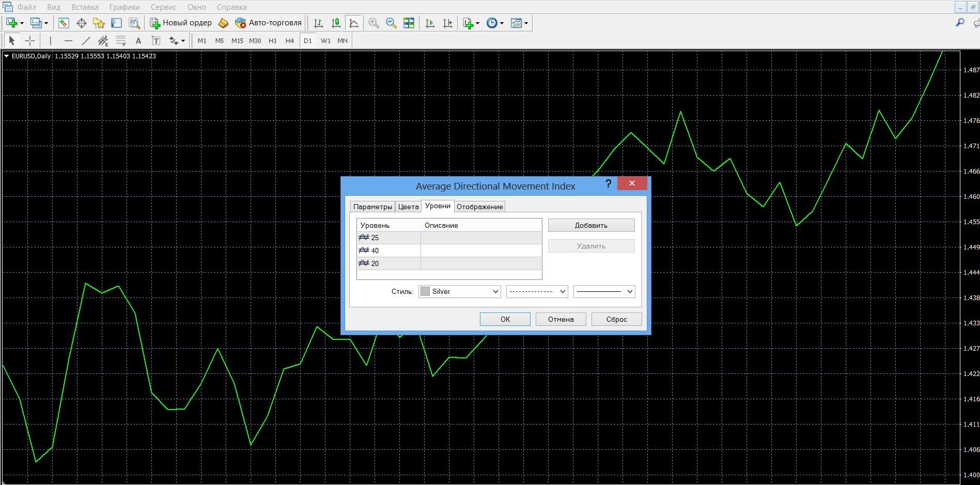Open the profiles icon

[36, 23]
